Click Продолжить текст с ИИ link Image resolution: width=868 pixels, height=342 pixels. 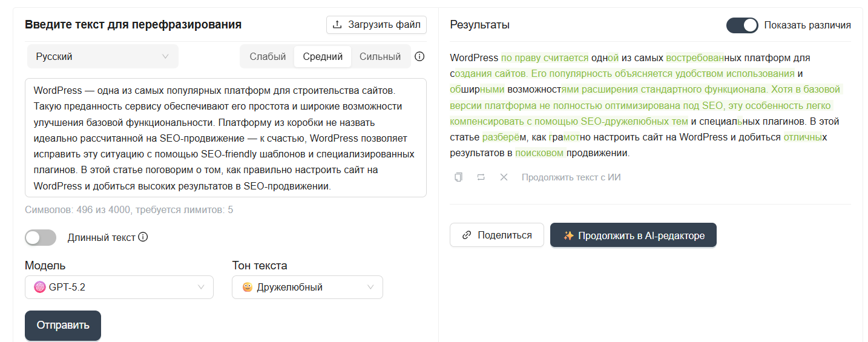point(571,177)
